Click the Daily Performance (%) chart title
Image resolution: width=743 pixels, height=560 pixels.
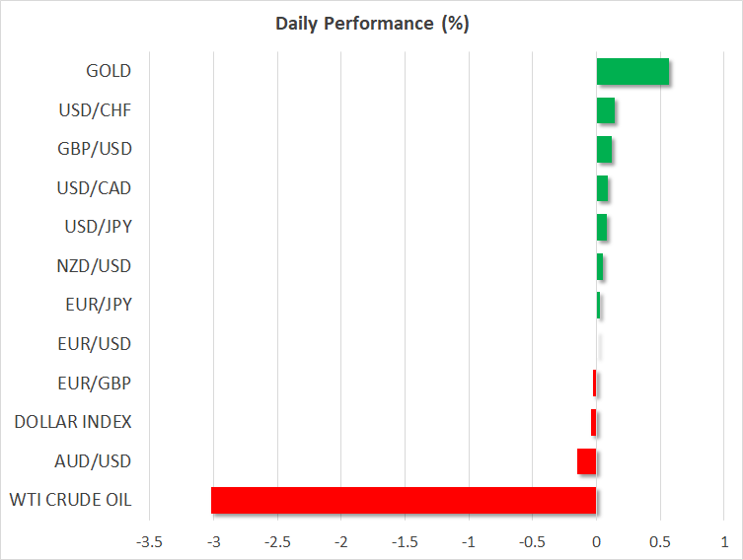point(371,24)
